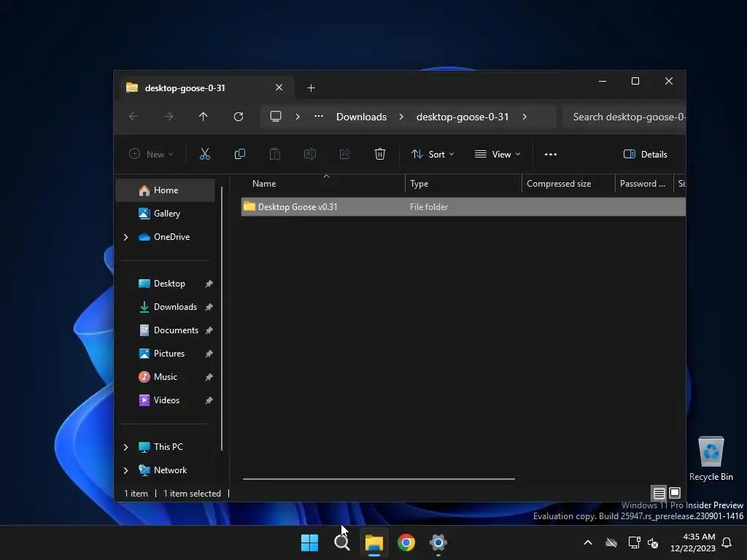This screenshot has width=747, height=560.
Task: Add a new File Explorer tab
Action: coord(311,88)
